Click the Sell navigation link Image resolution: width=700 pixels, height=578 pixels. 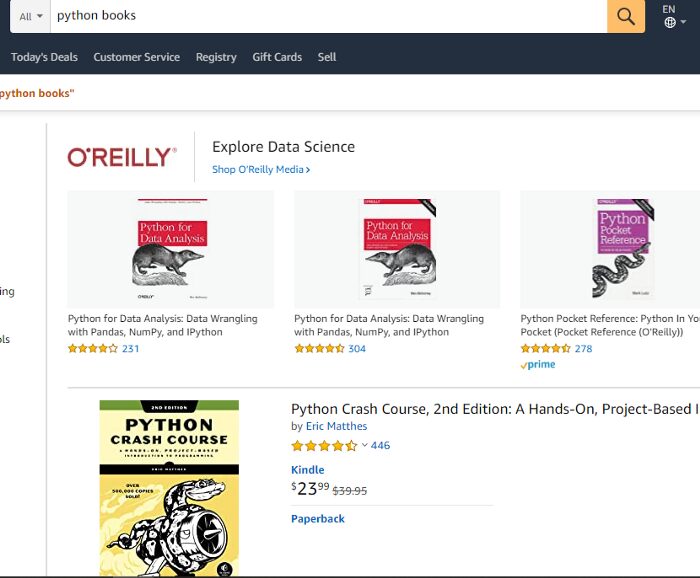tap(327, 57)
